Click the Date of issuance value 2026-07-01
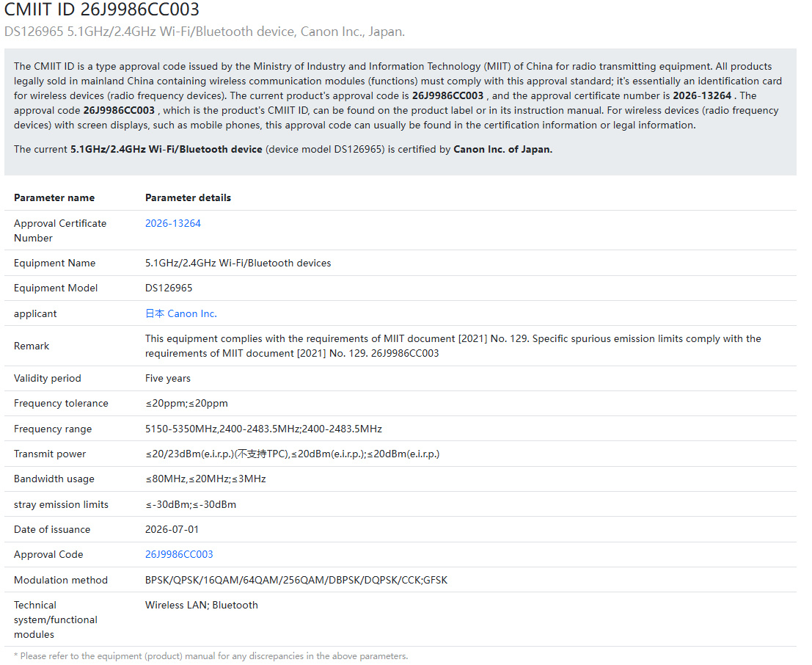 (172, 530)
